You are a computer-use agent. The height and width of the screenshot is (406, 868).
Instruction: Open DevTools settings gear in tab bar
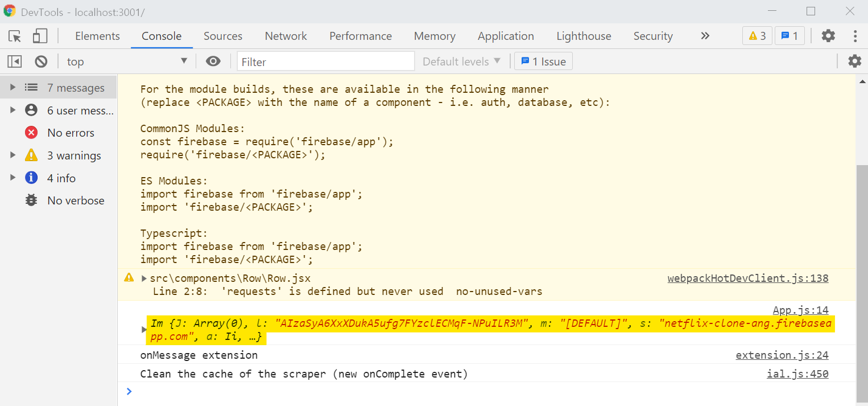[828, 36]
